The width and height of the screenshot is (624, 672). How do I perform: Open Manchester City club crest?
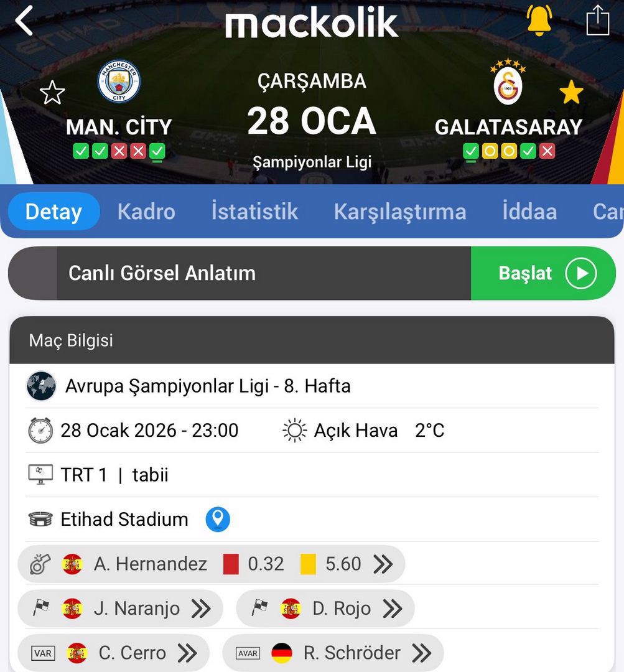tap(119, 82)
